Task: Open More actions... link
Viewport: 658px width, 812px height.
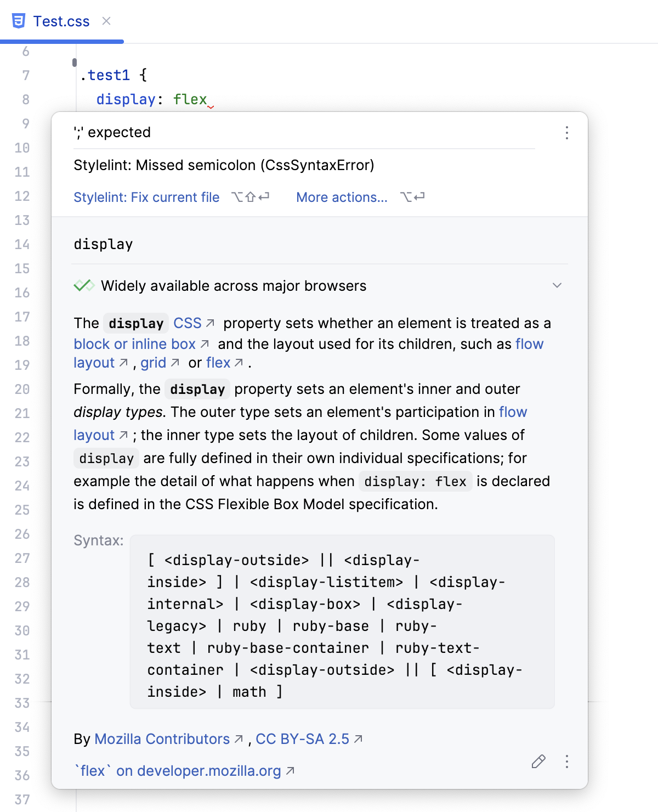Action: (342, 198)
